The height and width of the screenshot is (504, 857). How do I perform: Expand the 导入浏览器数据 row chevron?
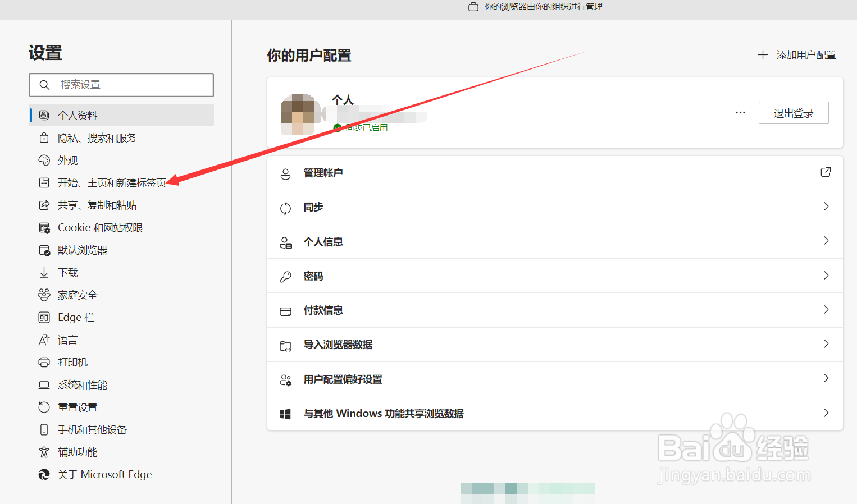[826, 343]
